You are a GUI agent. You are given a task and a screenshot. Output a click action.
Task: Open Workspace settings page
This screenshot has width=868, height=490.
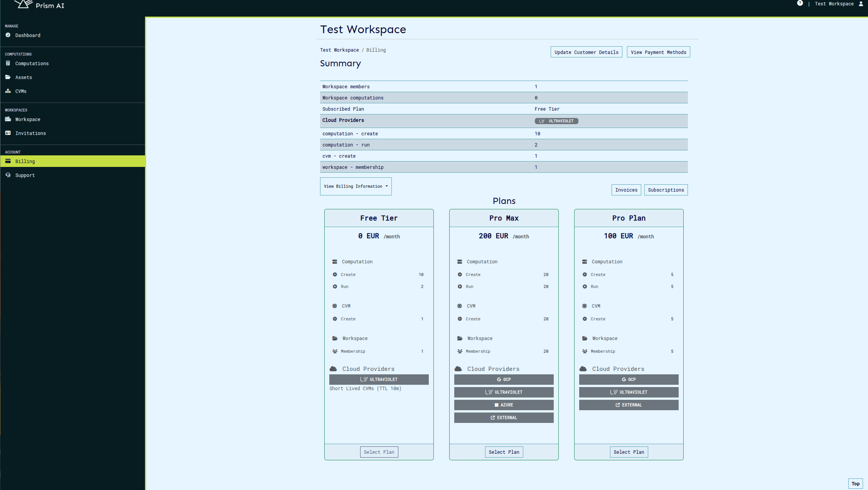tap(28, 120)
